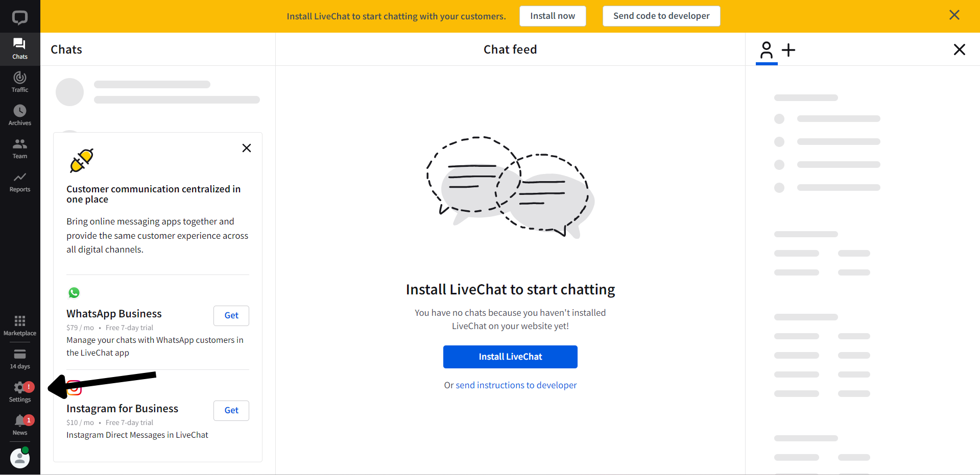The height and width of the screenshot is (475, 980).
Task: Click 'Instagram Direct Messages in LiveChat' description
Action: coord(137,435)
